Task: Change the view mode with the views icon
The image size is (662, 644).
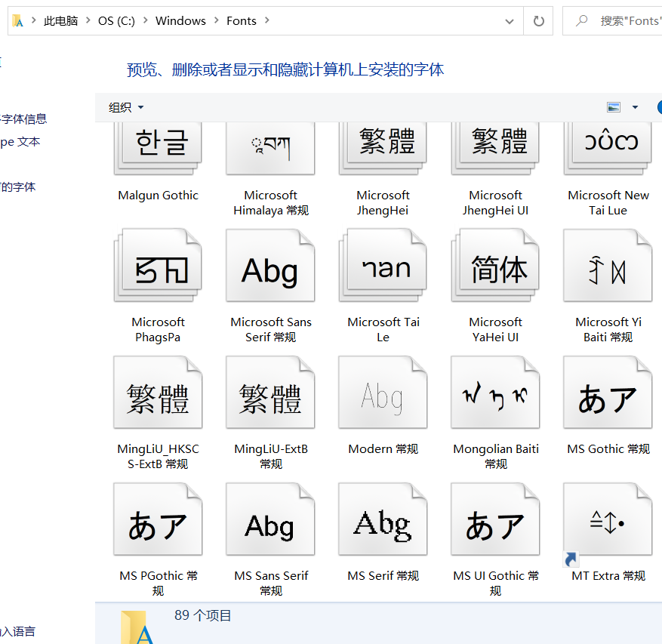Action: click(x=613, y=106)
